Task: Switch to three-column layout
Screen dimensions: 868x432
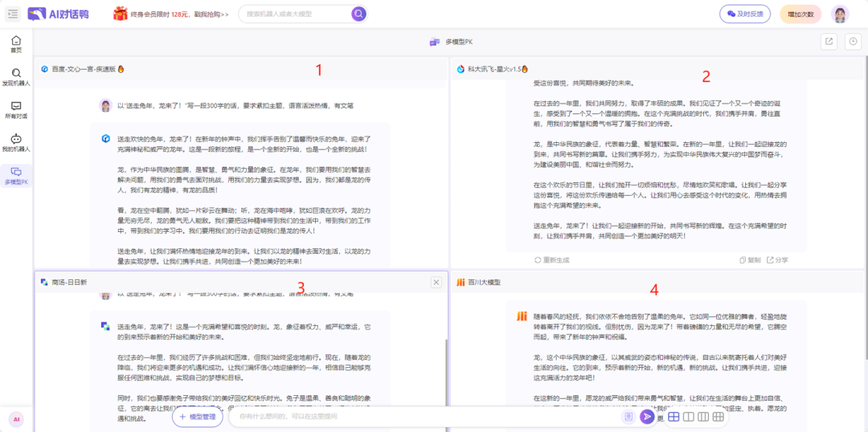Action: pos(703,417)
